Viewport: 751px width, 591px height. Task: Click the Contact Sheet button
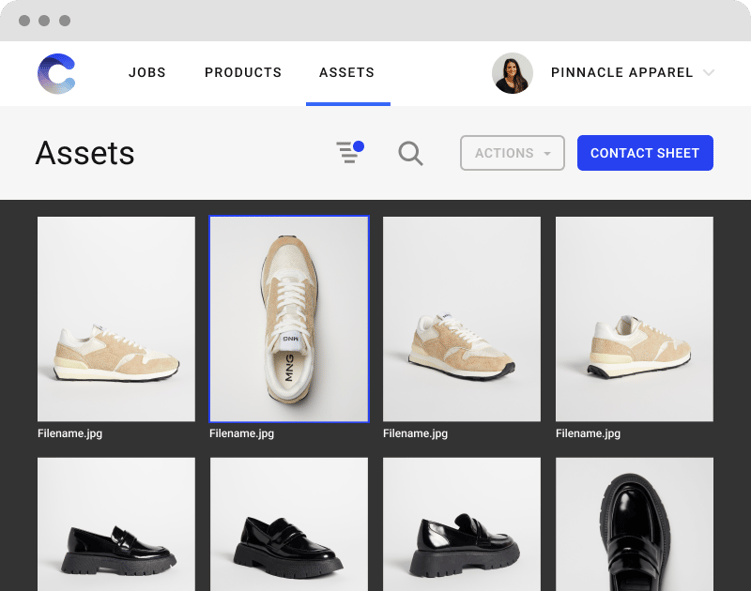[645, 153]
